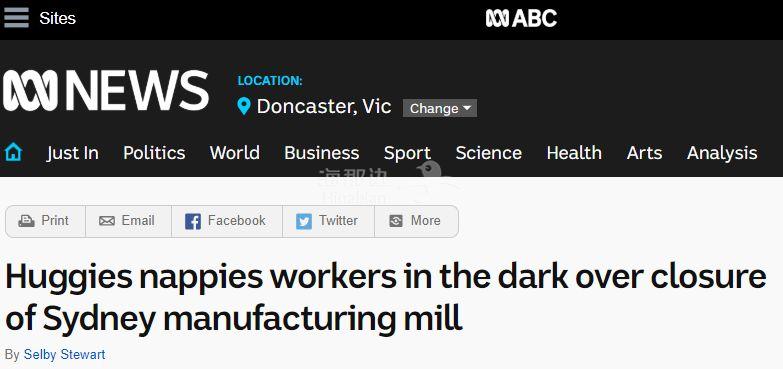Select Business in the navigation bar
The width and height of the screenshot is (783, 369).
[322, 153]
